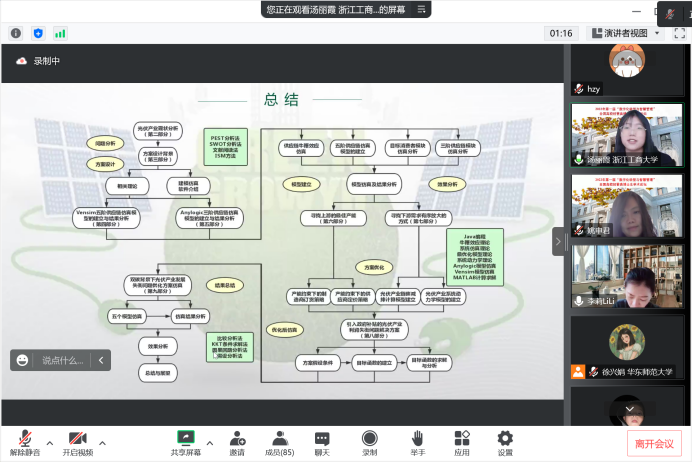This screenshot has height=462, width=692.
Task: Click the 离开会议 leave meeting button
Action: tap(655, 443)
